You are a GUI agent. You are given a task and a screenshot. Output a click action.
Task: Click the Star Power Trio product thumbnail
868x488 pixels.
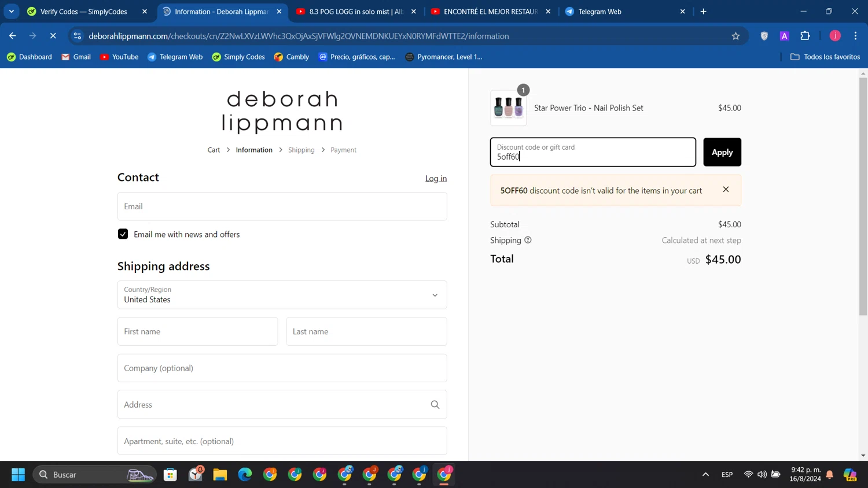[x=509, y=108]
